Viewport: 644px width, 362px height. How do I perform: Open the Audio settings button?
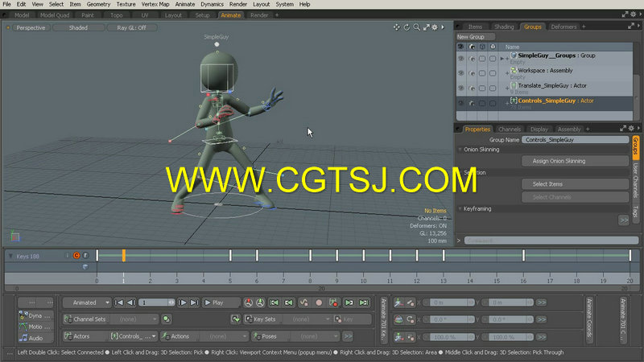[35, 338]
